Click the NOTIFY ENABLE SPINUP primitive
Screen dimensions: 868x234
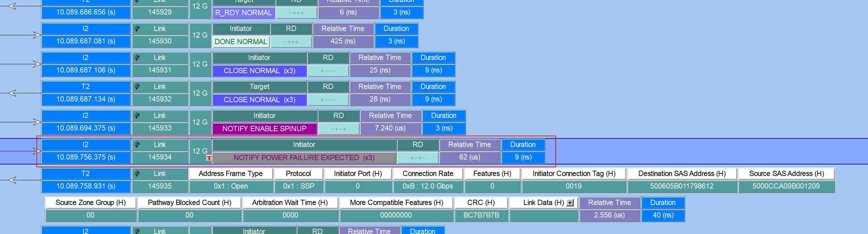point(264,129)
